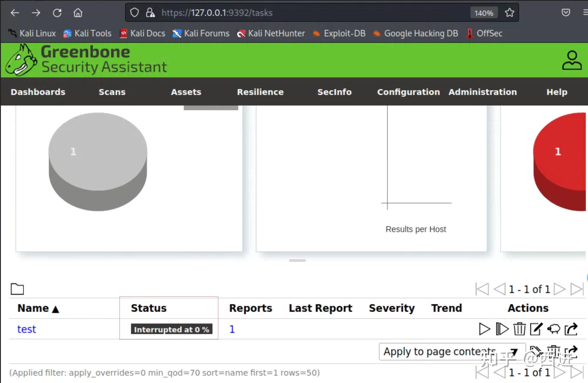Resume the interrupted test task

point(502,329)
